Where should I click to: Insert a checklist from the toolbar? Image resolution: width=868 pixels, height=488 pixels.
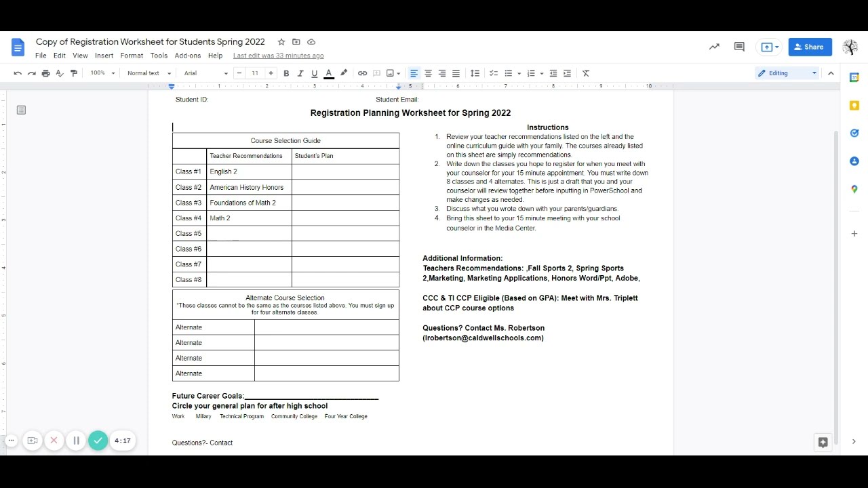coord(494,73)
